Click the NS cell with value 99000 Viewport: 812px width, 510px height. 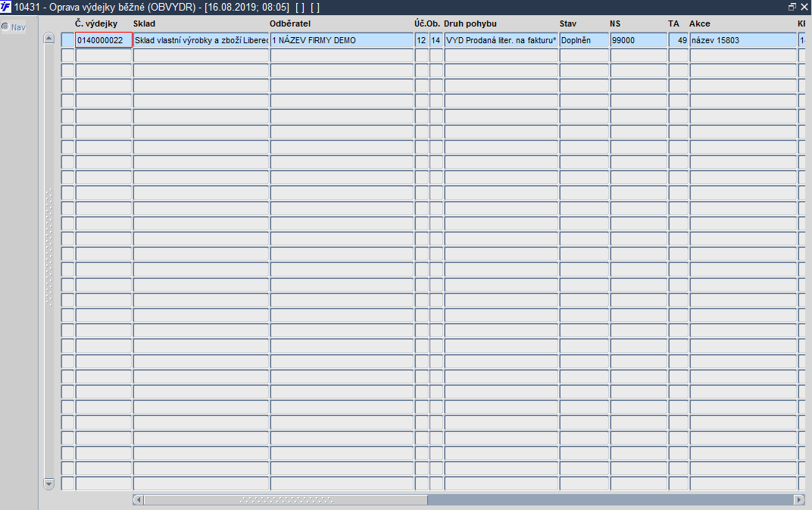(639, 40)
